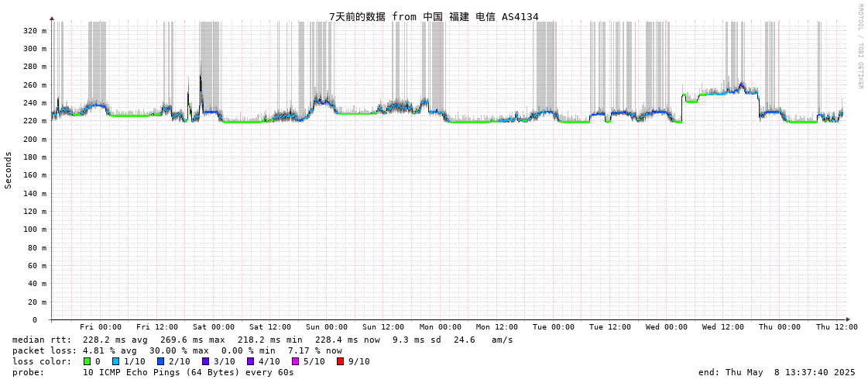868x383 pixels.
Task: Click the '0' y-axis origin label
Action: [x=34, y=320]
